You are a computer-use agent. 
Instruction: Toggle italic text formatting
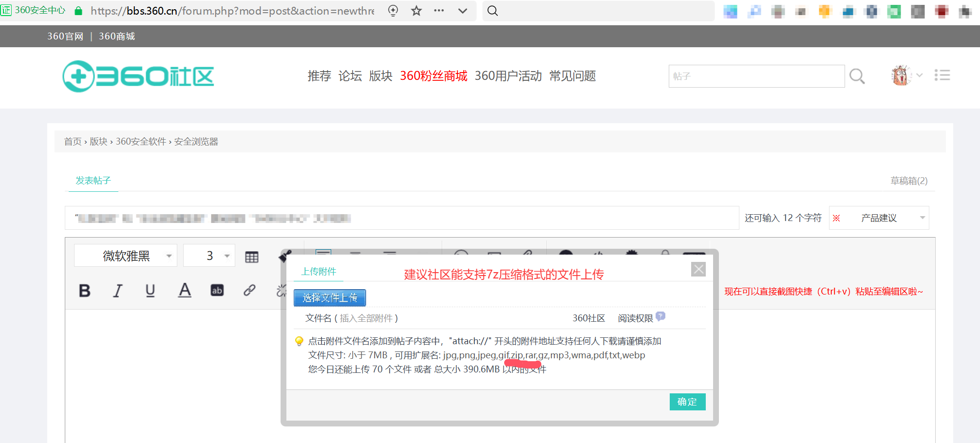(x=117, y=291)
